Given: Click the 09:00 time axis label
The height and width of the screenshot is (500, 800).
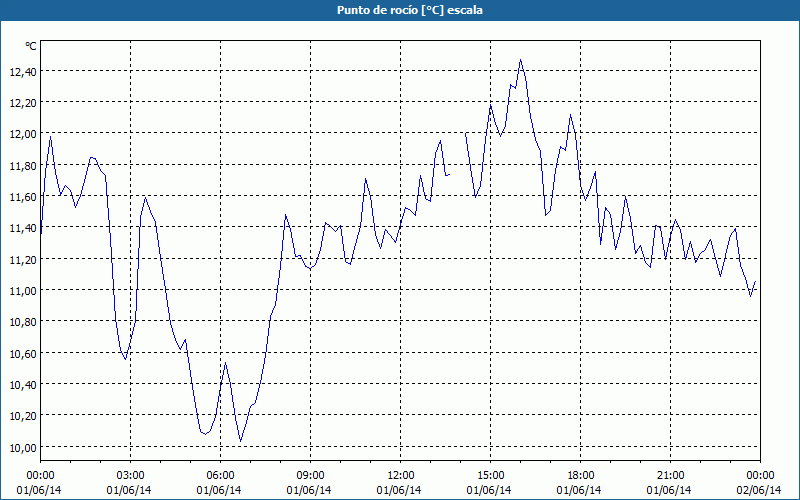Looking at the screenshot, I should [x=310, y=476].
